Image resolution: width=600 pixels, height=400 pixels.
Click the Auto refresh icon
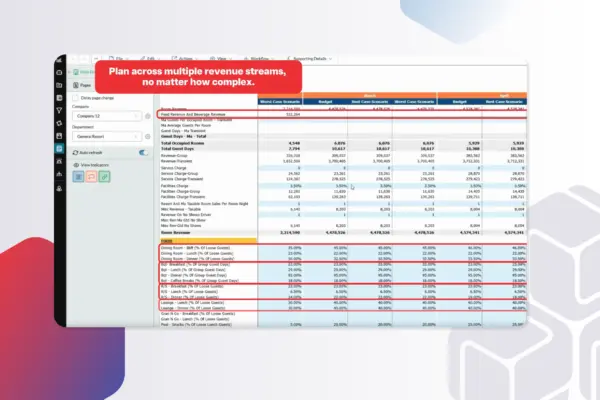[75, 152]
